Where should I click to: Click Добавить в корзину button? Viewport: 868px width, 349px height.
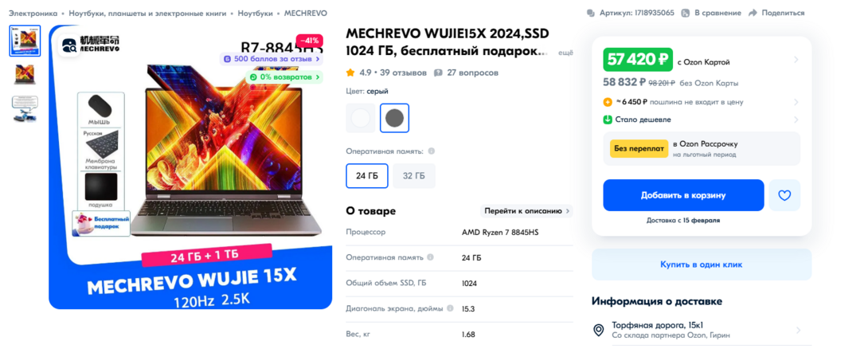(x=684, y=195)
